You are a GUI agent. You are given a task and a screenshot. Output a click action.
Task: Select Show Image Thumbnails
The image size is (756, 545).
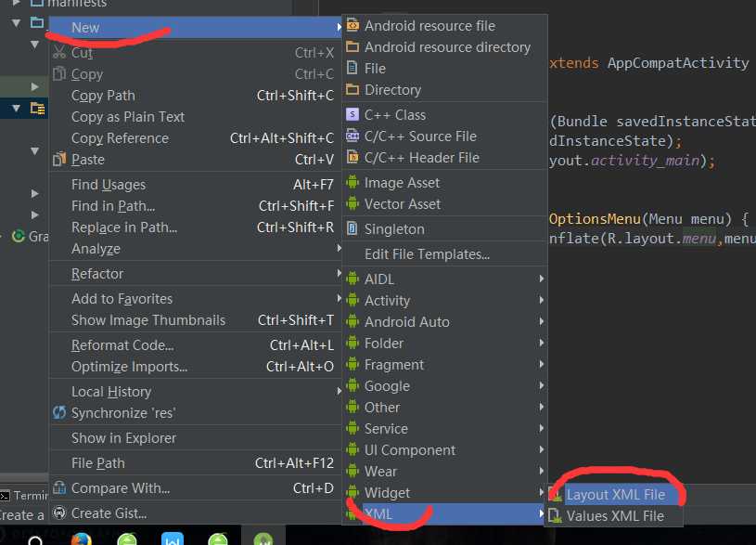[x=196, y=320]
